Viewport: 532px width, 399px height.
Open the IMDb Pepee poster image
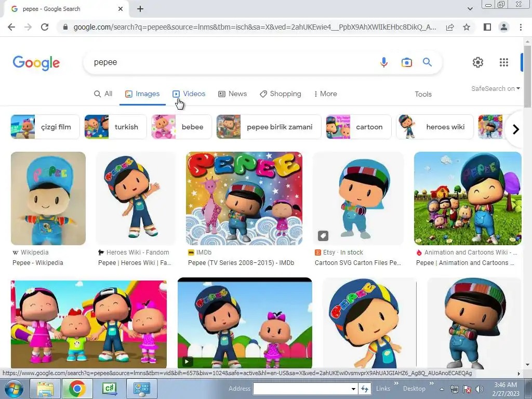click(244, 198)
